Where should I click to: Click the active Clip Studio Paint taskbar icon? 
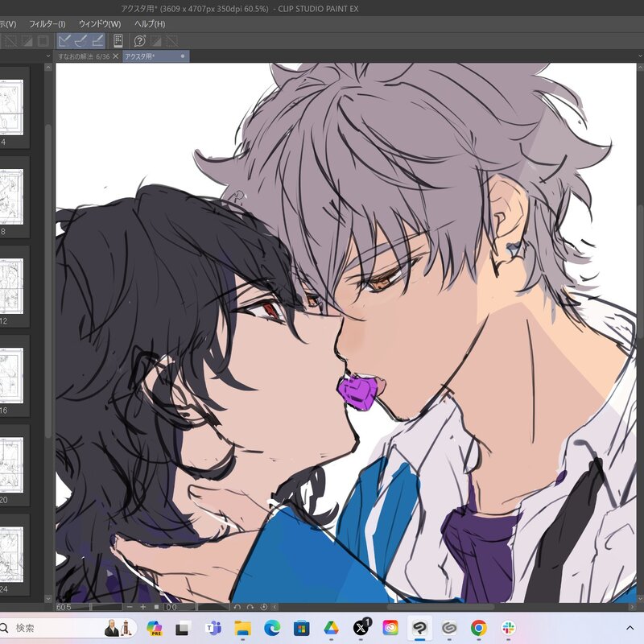click(419, 628)
